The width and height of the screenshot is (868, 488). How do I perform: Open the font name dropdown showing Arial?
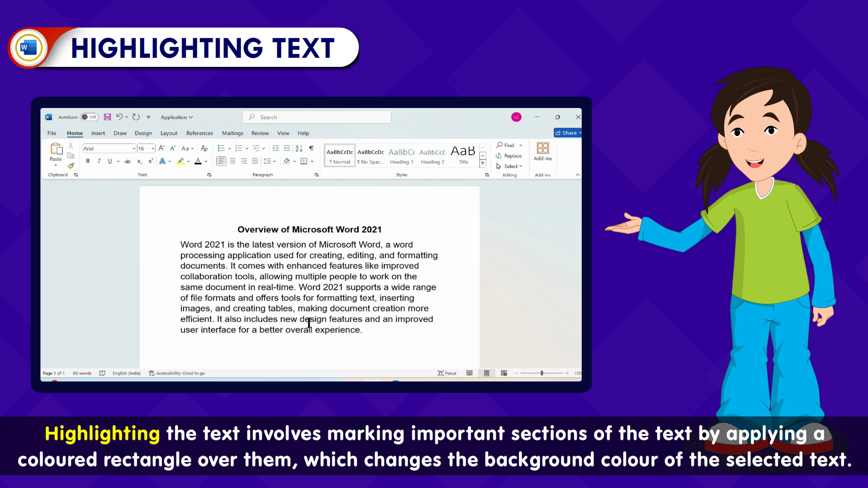point(133,149)
